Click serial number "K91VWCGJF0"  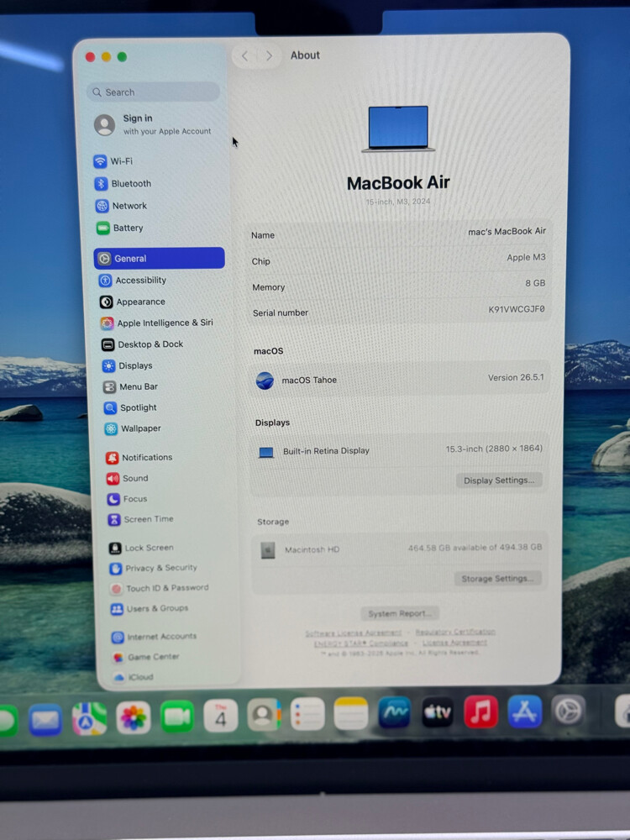(x=517, y=309)
